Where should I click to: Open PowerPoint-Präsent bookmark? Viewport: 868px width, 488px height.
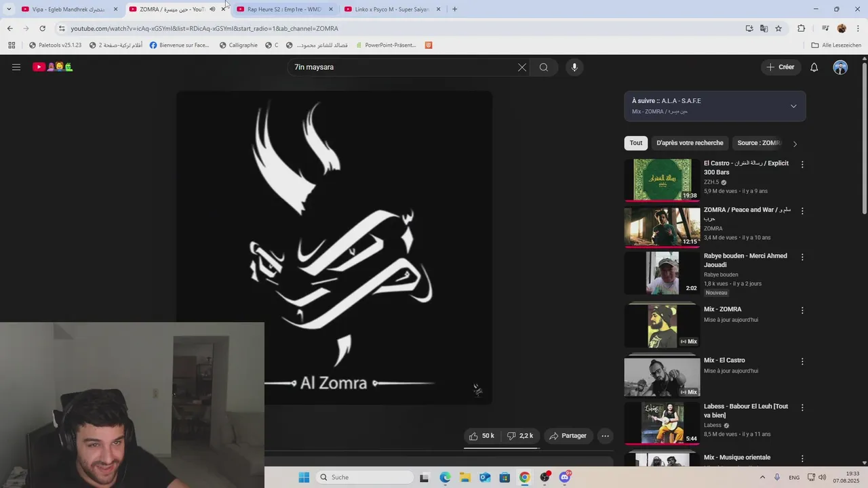tap(385, 45)
